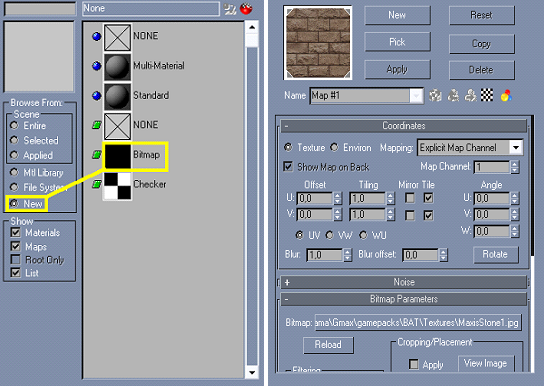Click the Delete button
This screenshot has height=386, width=544.
[482, 70]
